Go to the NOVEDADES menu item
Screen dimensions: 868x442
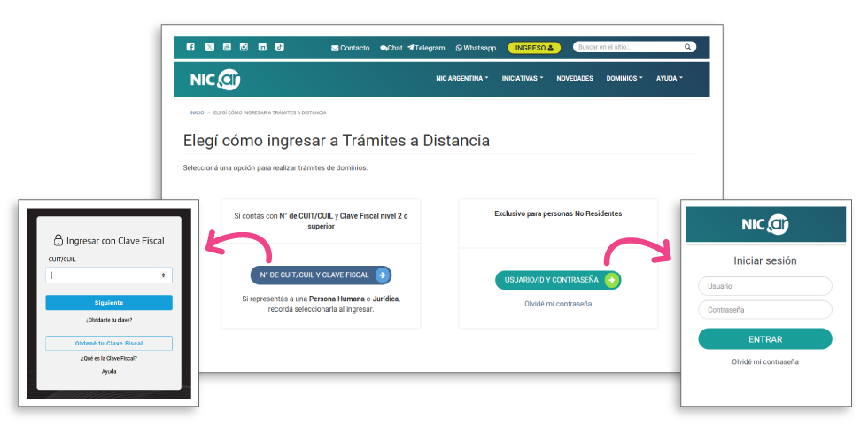pos(575,78)
